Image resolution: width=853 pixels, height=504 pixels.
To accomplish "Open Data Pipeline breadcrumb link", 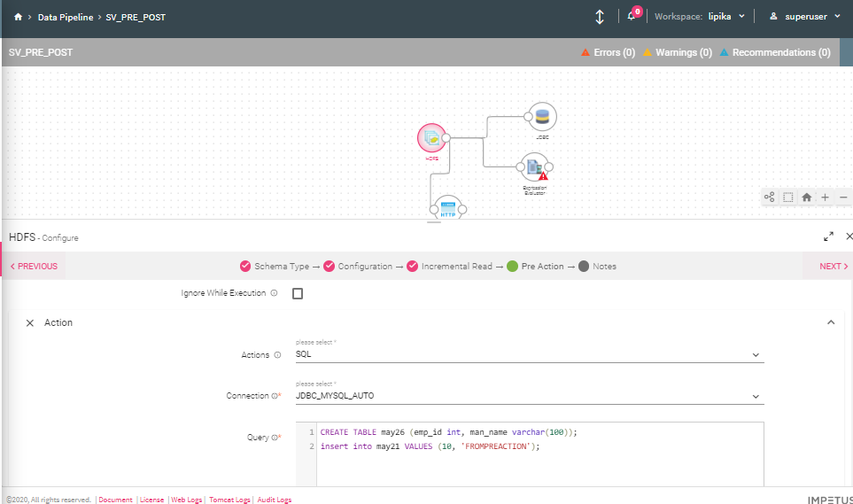I will 66,18.
